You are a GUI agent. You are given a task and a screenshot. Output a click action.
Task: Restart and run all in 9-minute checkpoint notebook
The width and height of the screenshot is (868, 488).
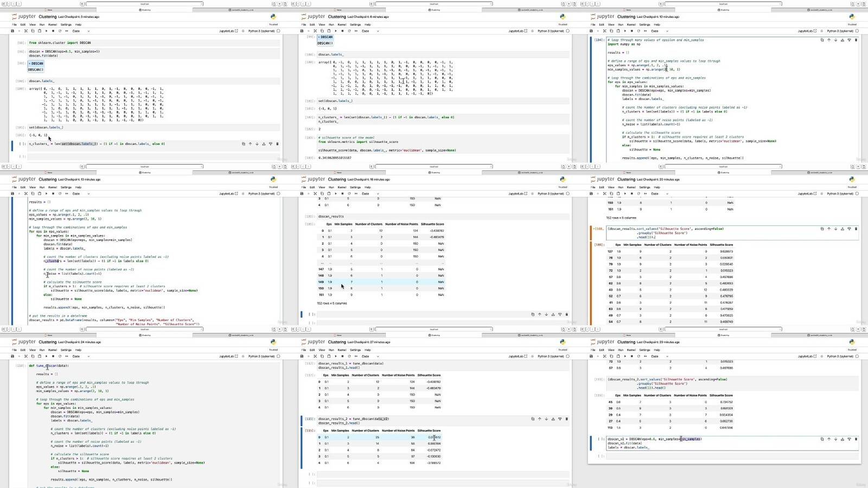pyautogui.click(x=66, y=31)
